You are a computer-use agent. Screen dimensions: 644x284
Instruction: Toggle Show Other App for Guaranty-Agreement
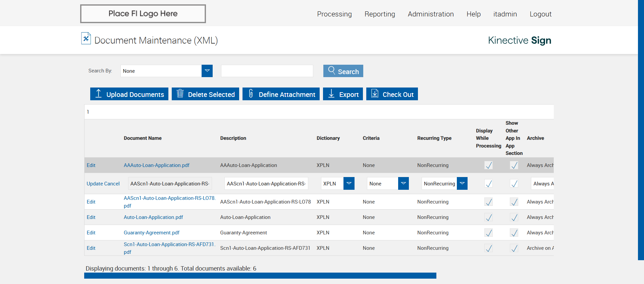pos(514,233)
